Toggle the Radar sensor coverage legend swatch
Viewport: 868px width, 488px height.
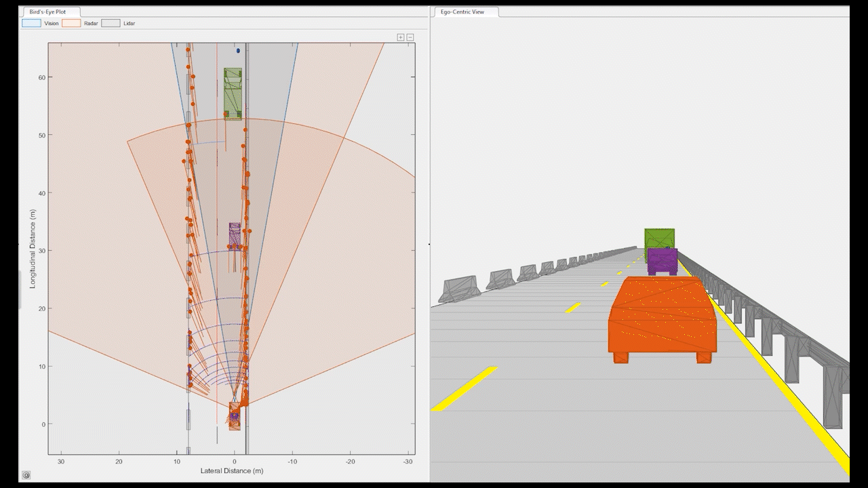click(x=71, y=23)
